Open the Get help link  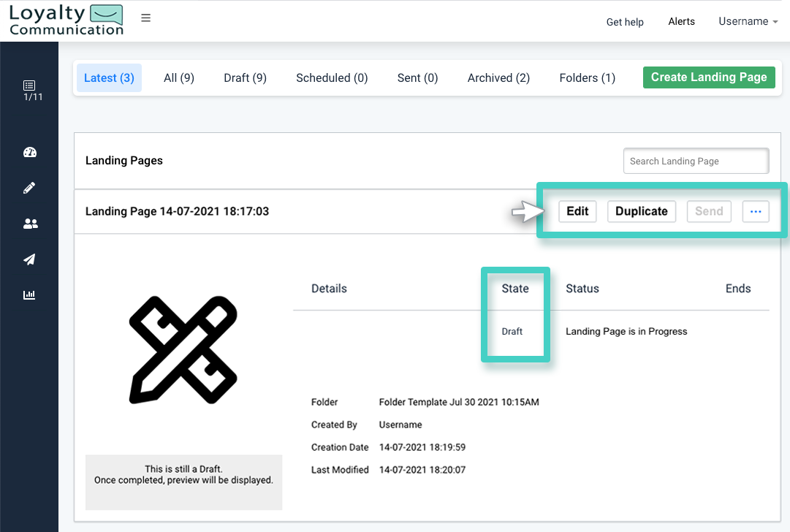coord(625,22)
